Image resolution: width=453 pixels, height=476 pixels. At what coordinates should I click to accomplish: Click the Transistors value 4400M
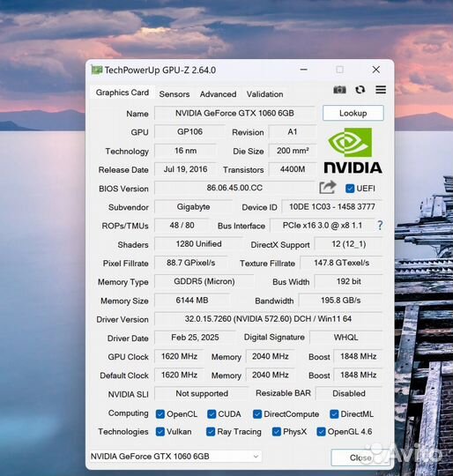293,169
